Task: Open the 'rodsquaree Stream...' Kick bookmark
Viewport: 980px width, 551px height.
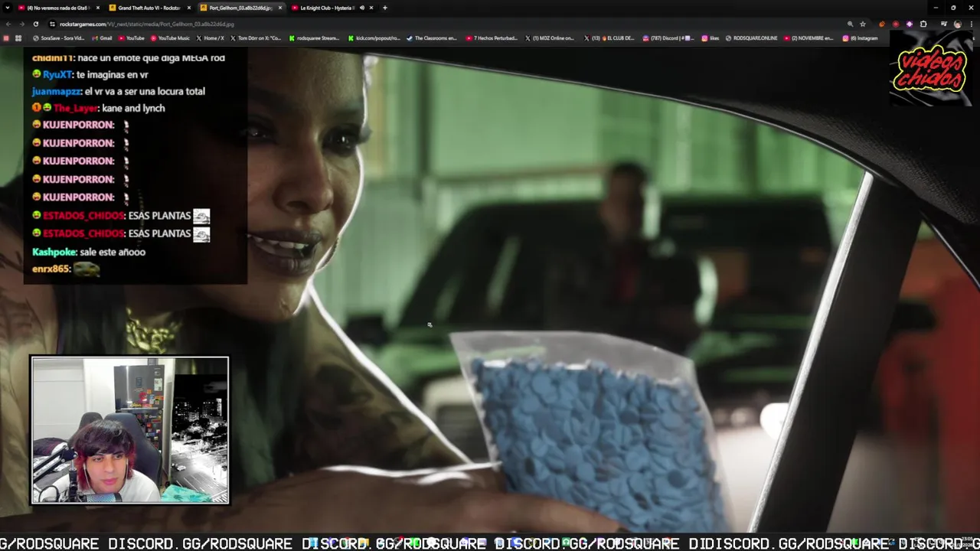Action: (x=314, y=37)
